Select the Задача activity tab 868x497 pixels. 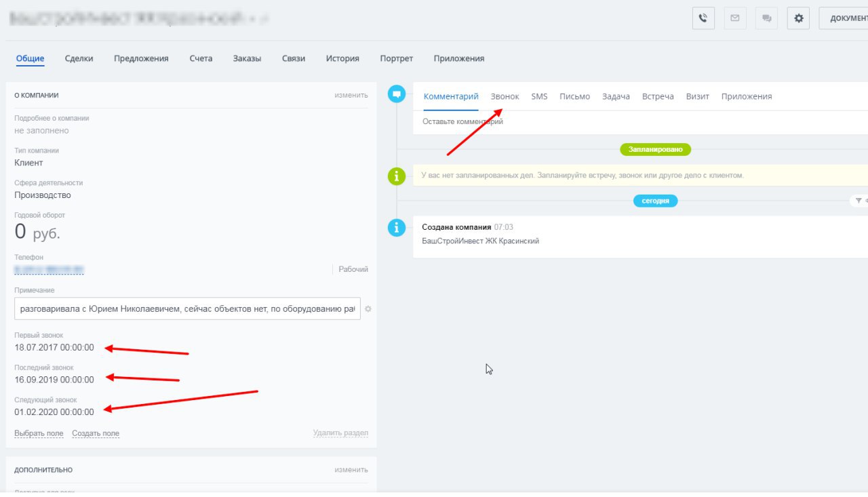tap(616, 96)
